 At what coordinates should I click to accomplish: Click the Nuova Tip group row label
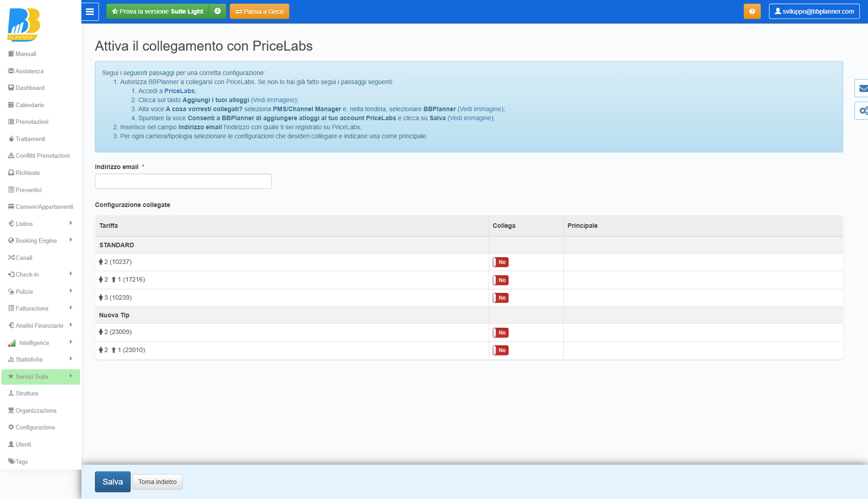[114, 315]
